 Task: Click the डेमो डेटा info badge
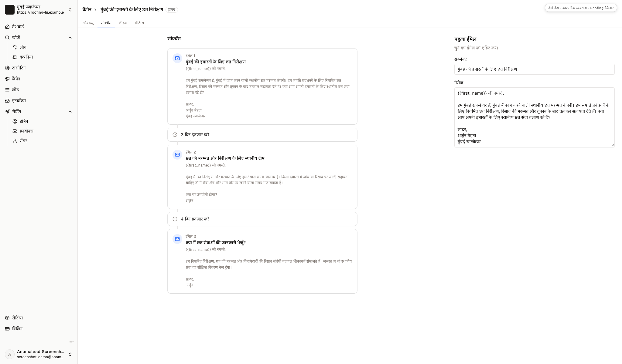tap(581, 8)
